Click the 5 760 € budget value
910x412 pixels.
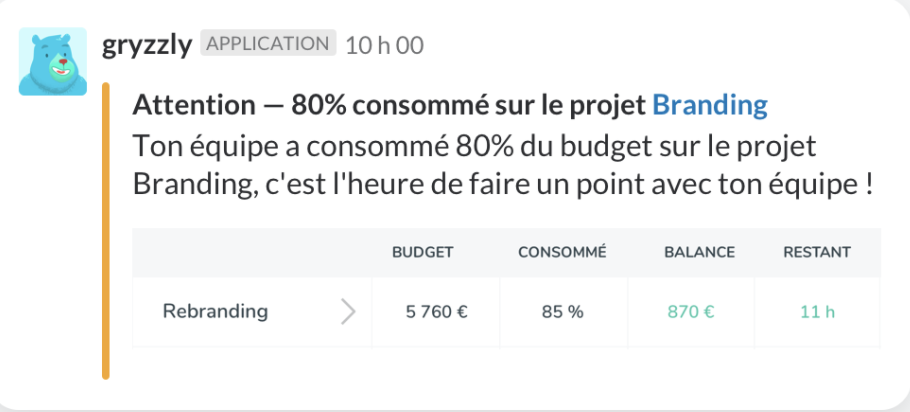436,311
